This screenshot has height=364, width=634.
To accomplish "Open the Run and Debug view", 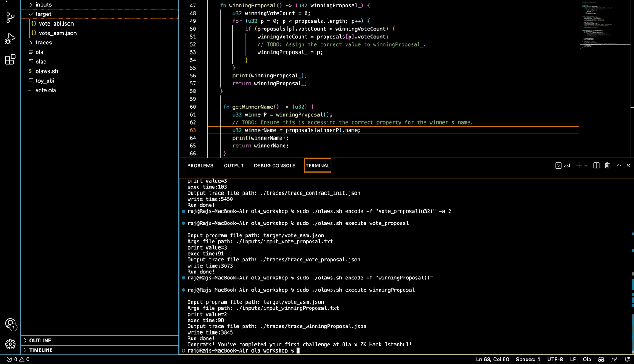I will pos(10,39).
